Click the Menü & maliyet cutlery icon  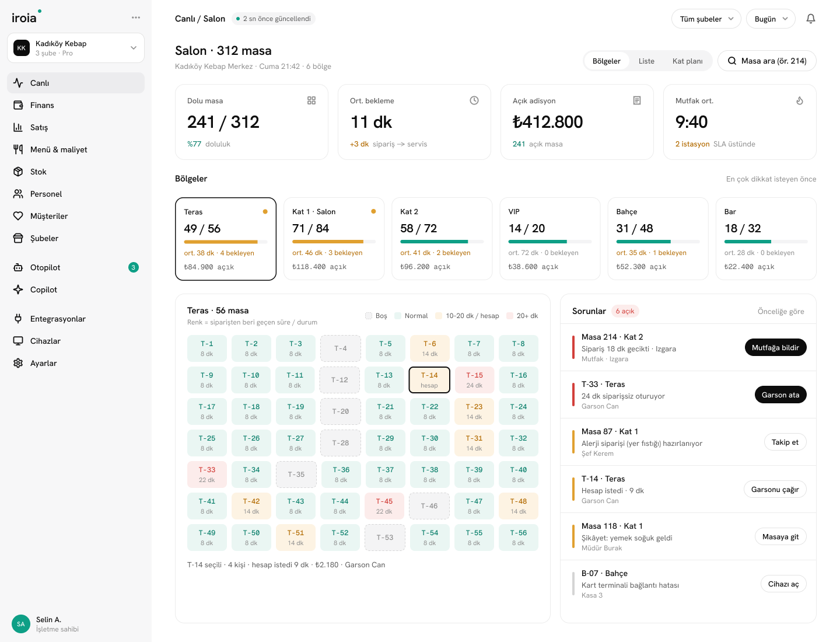coord(18,149)
